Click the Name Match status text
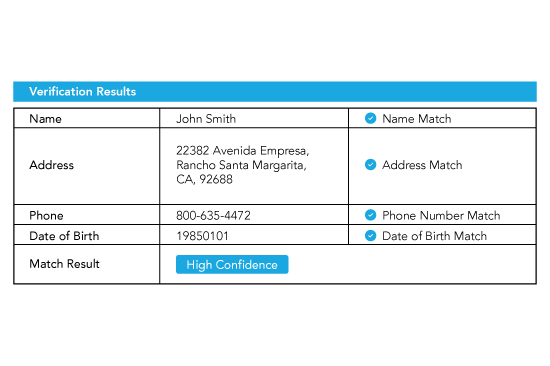This screenshot has height=366, width=550. tap(417, 119)
